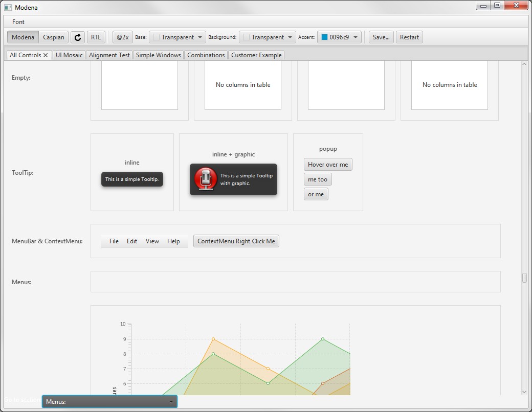
Task: Switch to the Caspian theme toggle
Action: click(54, 37)
